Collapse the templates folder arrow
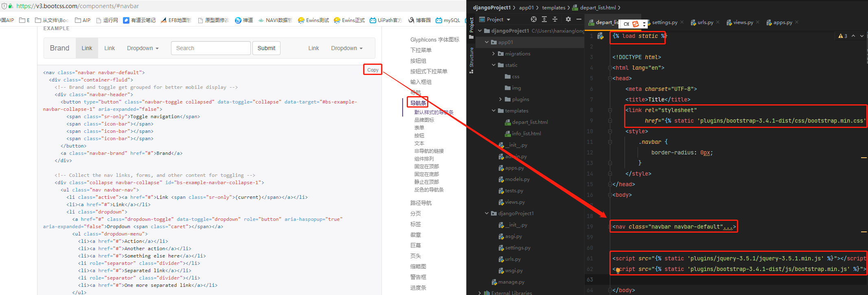This screenshot has height=295, width=868. tap(494, 110)
